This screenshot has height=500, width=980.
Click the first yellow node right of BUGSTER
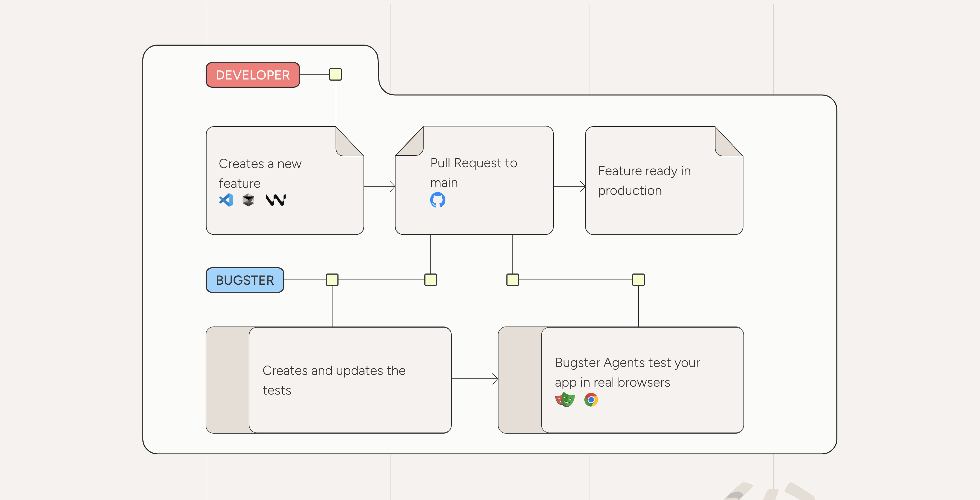pyautogui.click(x=332, y=280)
